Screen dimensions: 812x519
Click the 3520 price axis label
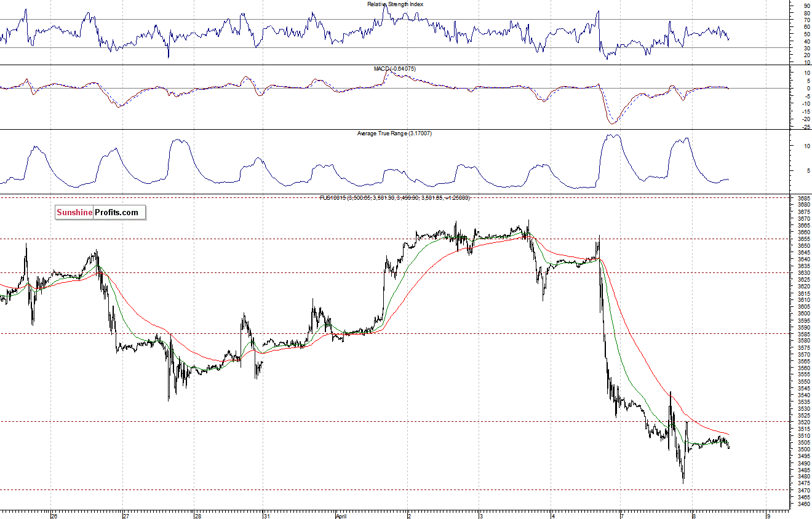click(803, 422)
